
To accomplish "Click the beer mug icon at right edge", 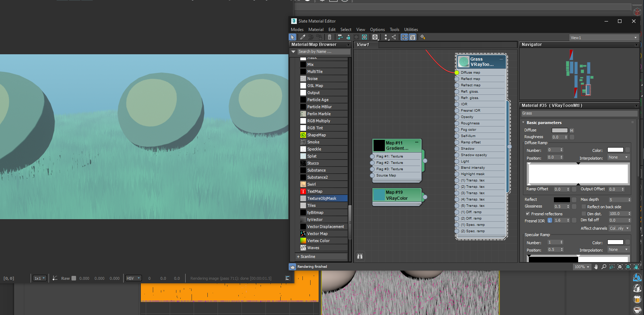I will (x=637, y=299).
